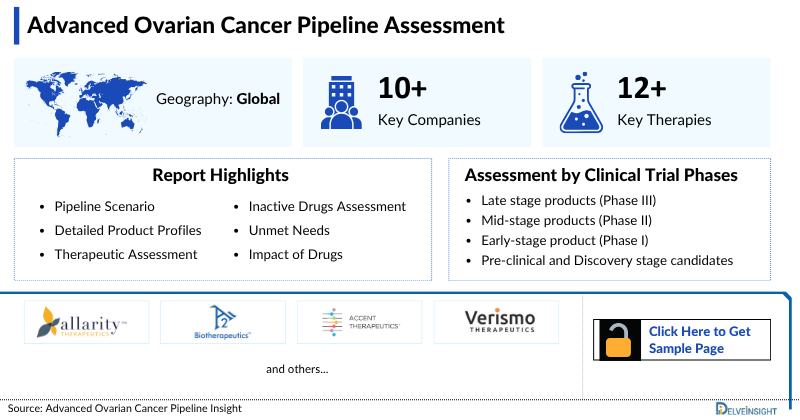Click the 'Therapeutic Assessment' bullet

pos(126,254)
